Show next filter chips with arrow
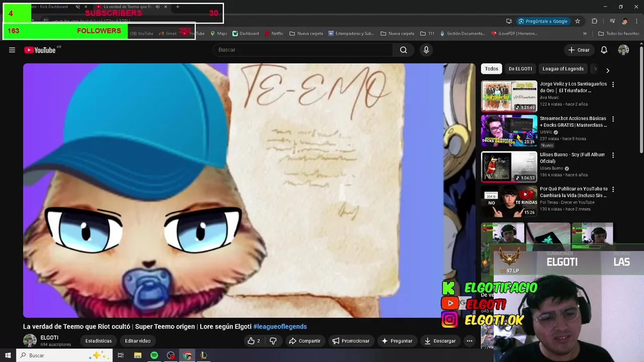The image size is (644, 362). (x=607, y=70)
